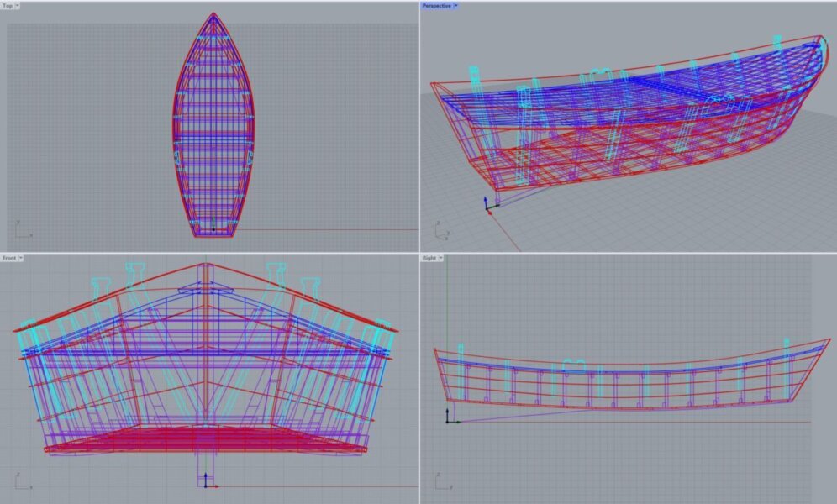Click the origin gizmo in Front viewport
Viewport: 837px width, 504px height.
coord(208,481)
